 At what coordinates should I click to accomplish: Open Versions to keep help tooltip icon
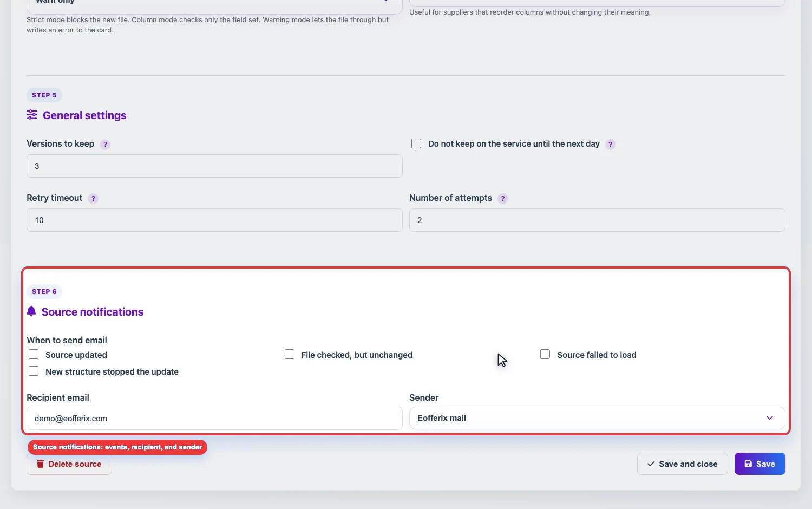tap(106, 145)
